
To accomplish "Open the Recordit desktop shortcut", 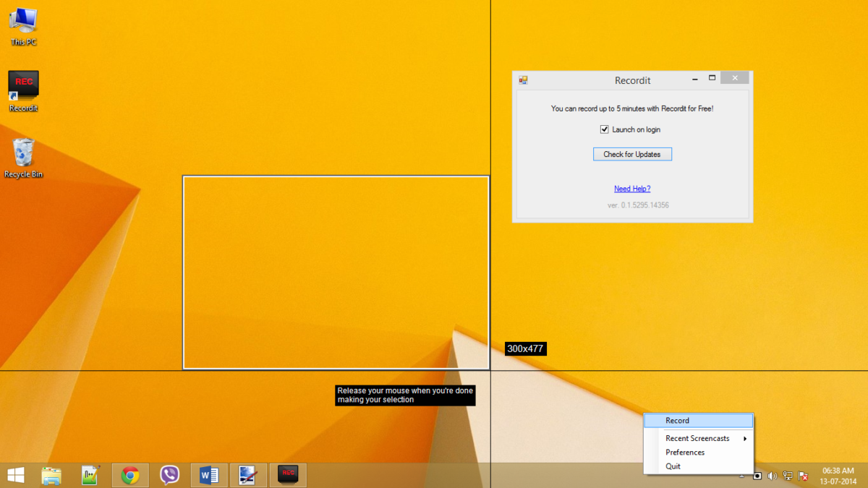I will (x=23, y=91).
